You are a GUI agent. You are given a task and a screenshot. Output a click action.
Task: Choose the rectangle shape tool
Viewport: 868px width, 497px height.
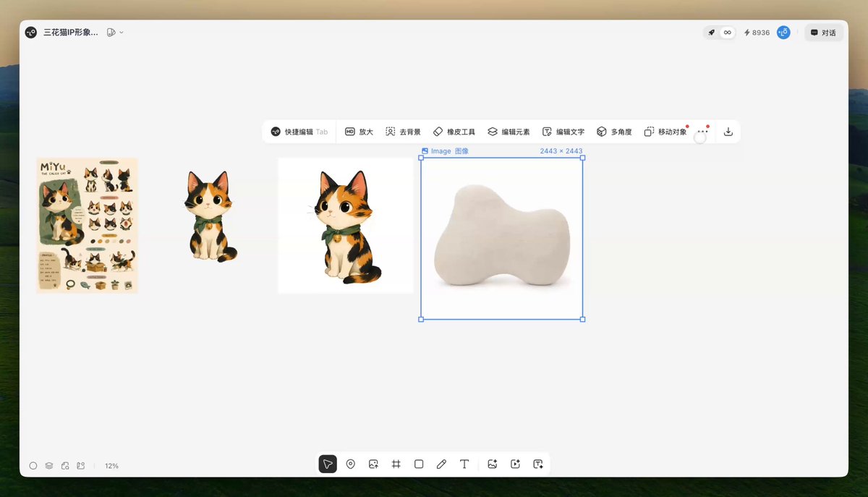pos(419,464)
